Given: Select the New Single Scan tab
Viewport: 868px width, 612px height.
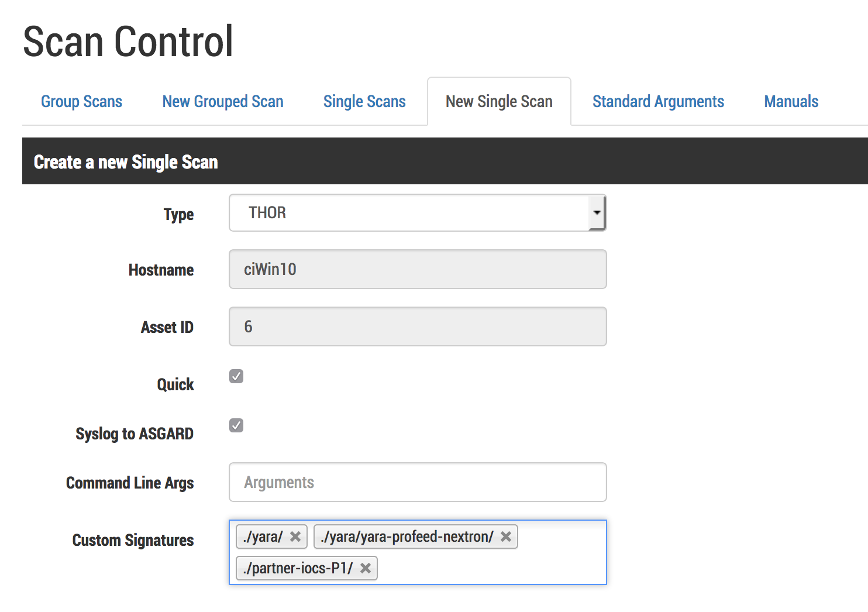Looking at the screenshot, I should [x=499, y=102].
